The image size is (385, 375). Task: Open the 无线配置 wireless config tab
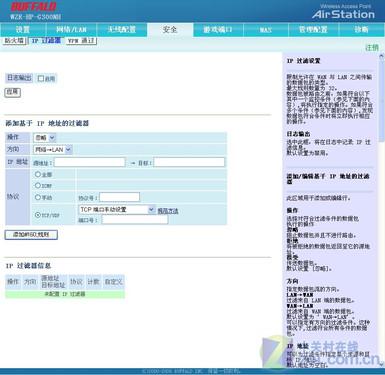[x=121, y=30]
